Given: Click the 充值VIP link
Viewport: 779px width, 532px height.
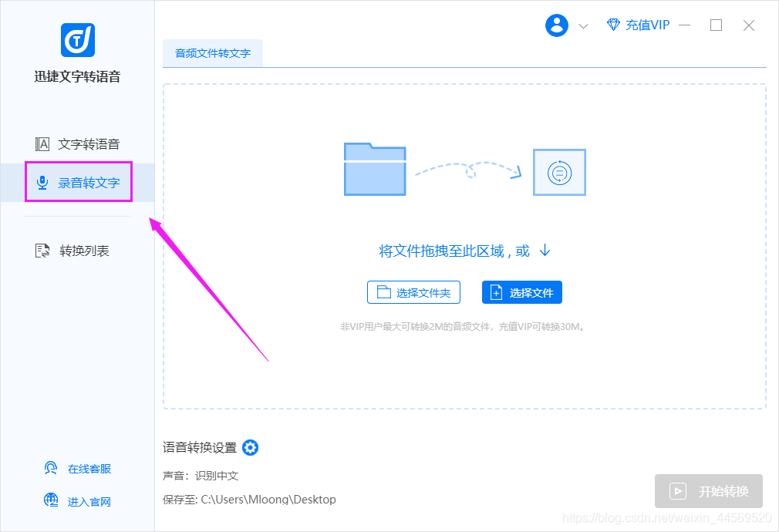Looking at the screenshot, I should pos(639,25).
